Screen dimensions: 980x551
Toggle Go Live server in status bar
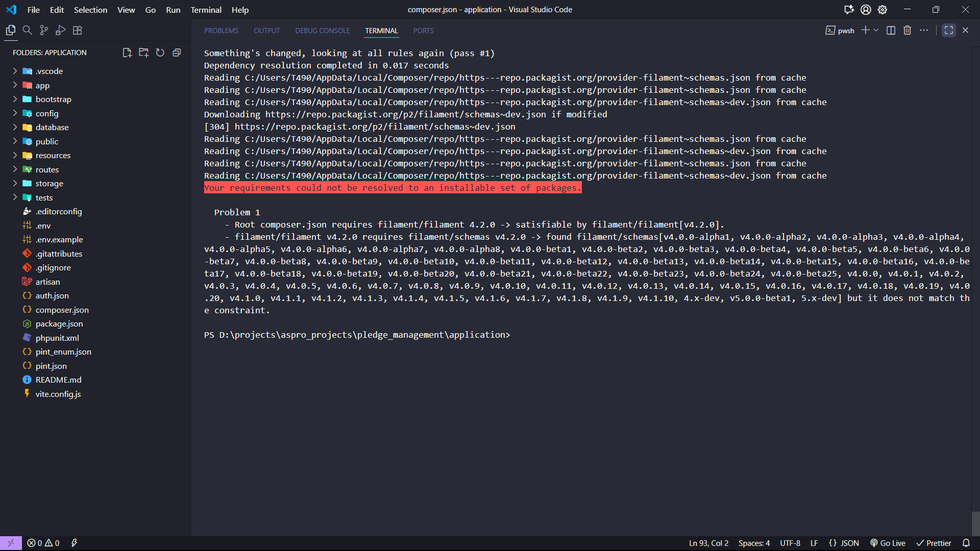tap(888, 543)
